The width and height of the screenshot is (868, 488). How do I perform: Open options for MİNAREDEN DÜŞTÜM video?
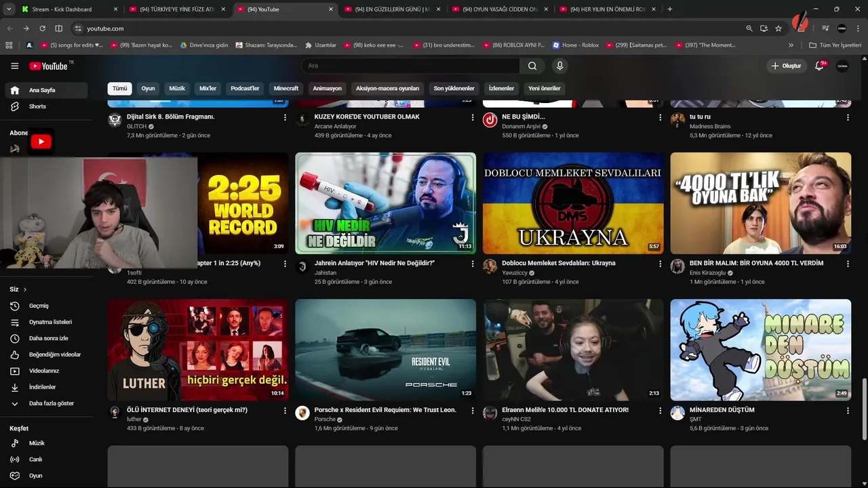tap(848, 411)
